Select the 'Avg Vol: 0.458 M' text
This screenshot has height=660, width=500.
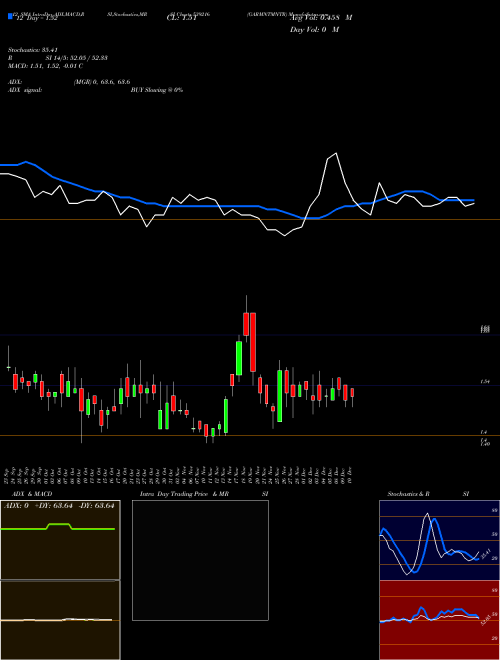pos(321,18)
